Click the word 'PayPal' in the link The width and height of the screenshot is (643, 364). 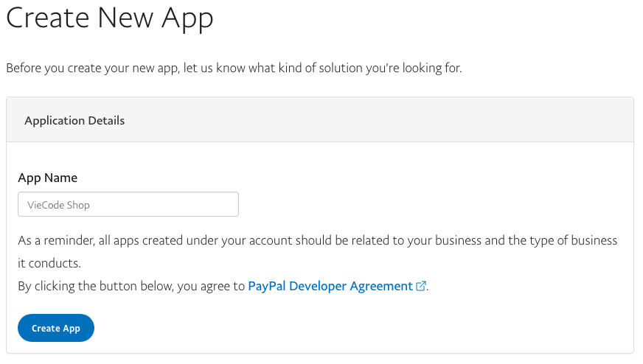coord(267,286)
